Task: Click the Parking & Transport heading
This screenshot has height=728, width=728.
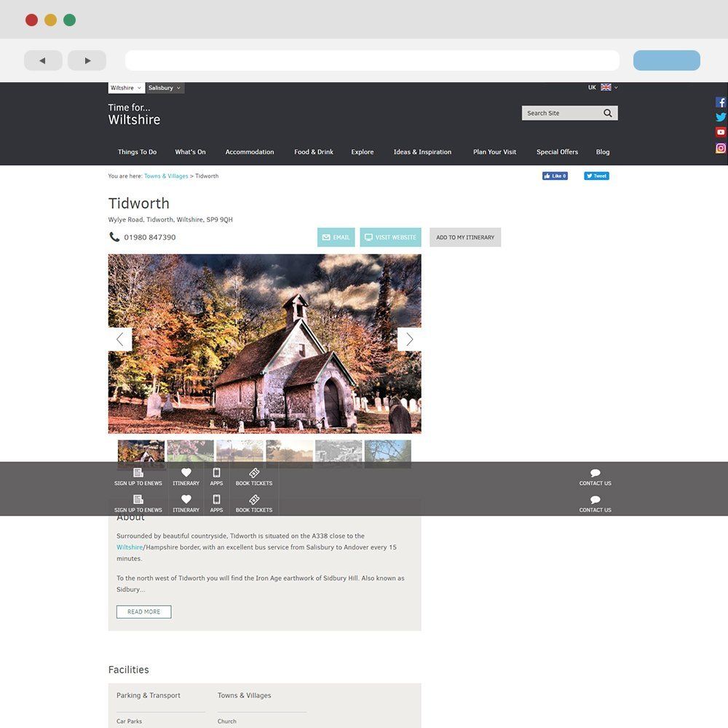Action: [148, 695]
